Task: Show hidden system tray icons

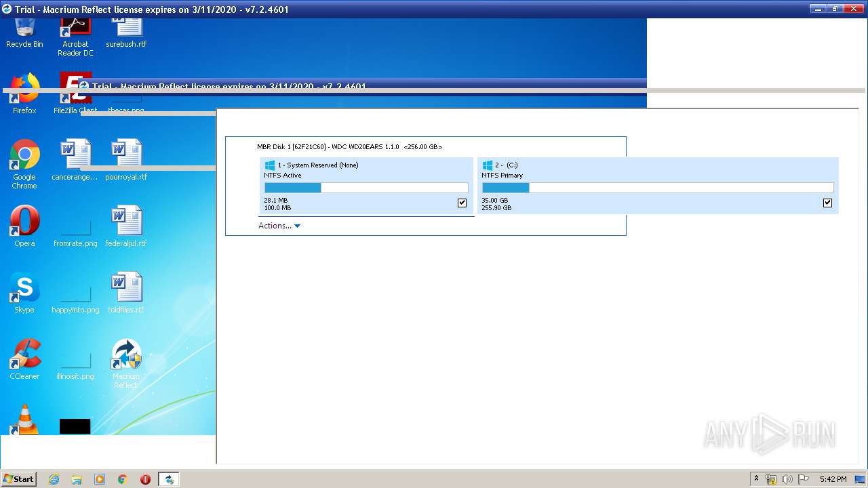Action: pyautogui.click(x=756, y=479)
